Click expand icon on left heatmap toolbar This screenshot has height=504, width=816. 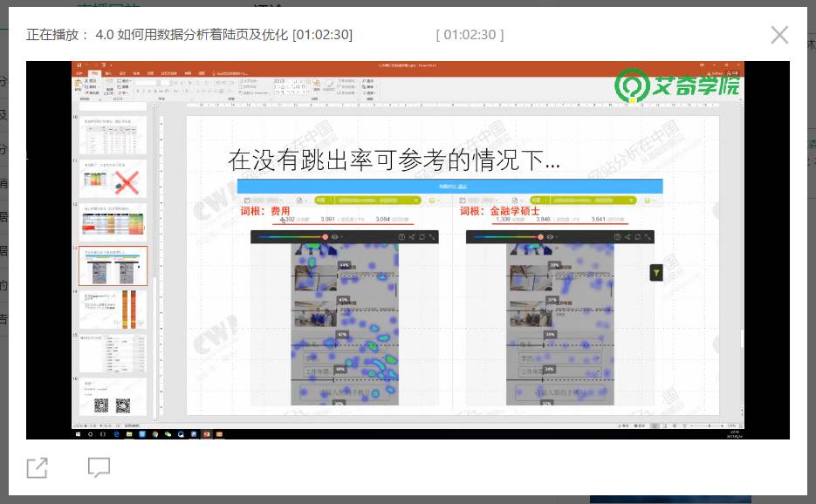point(432,236)
